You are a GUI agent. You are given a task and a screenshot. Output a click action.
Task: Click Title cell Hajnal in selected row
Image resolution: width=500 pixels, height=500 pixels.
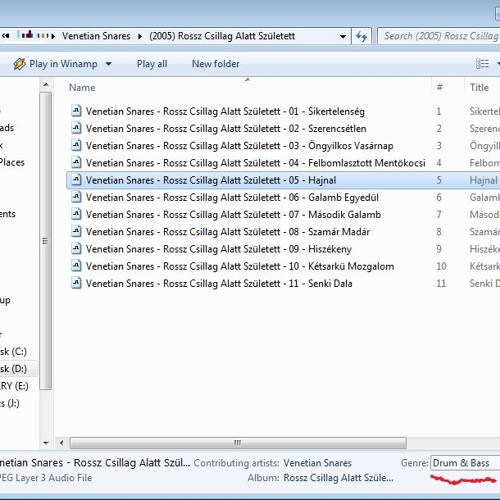click(x=483, y=180)
